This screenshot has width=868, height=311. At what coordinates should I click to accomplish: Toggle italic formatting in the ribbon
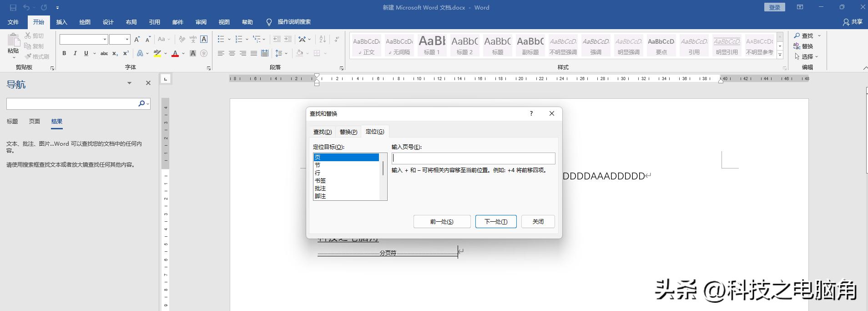point(75,53)
